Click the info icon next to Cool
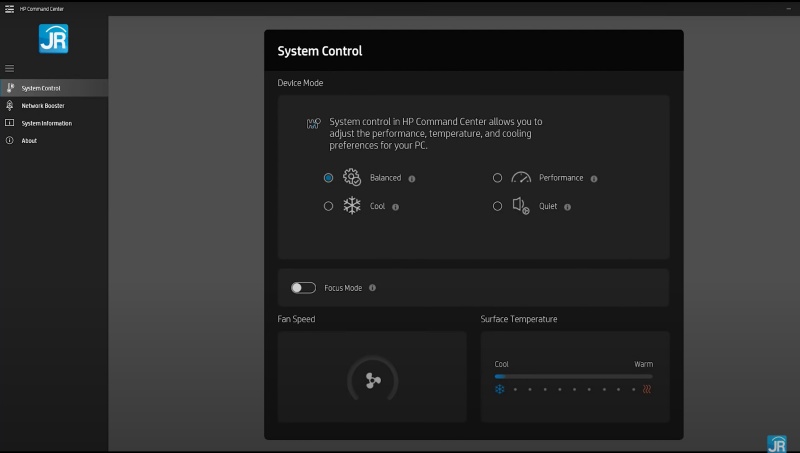This screenshot has height=453, width=800. click(396, 207)
